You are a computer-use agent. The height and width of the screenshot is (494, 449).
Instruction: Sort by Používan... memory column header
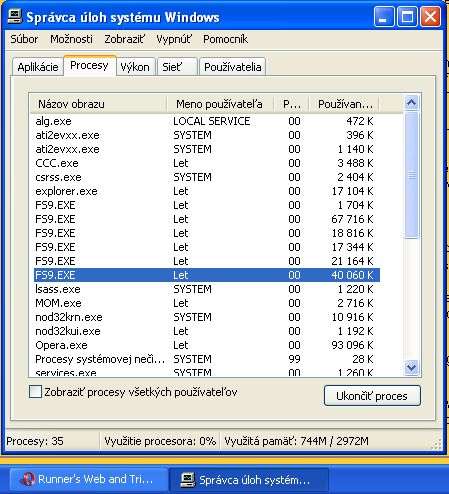[344, 104]
